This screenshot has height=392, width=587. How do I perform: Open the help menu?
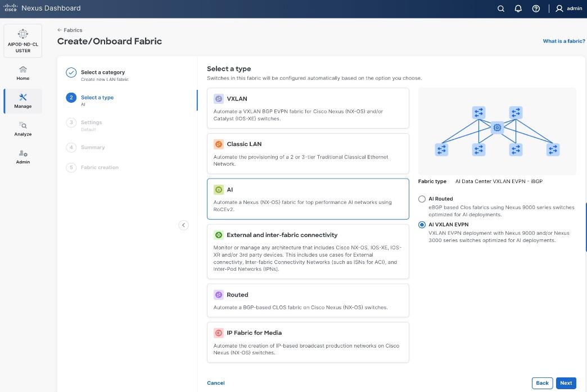(x=535, y=8)
